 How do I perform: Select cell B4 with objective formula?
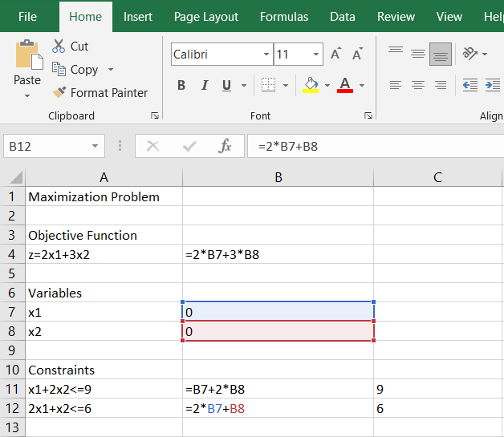[x=278, y=254]
